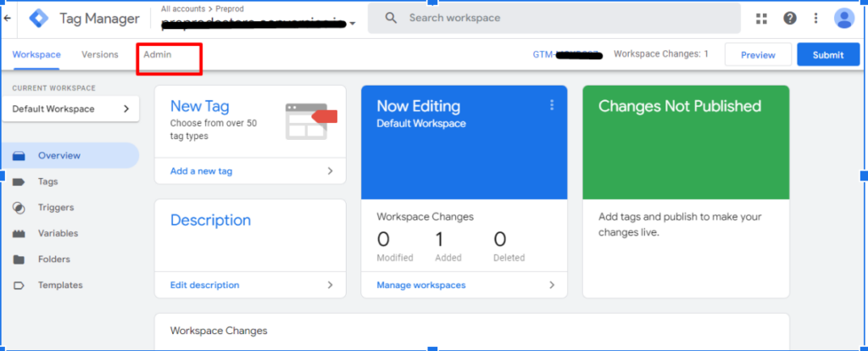The height and width of the screenshot is (351, 868).
Task: Switch to the Workspace tab
Action: 36,55
